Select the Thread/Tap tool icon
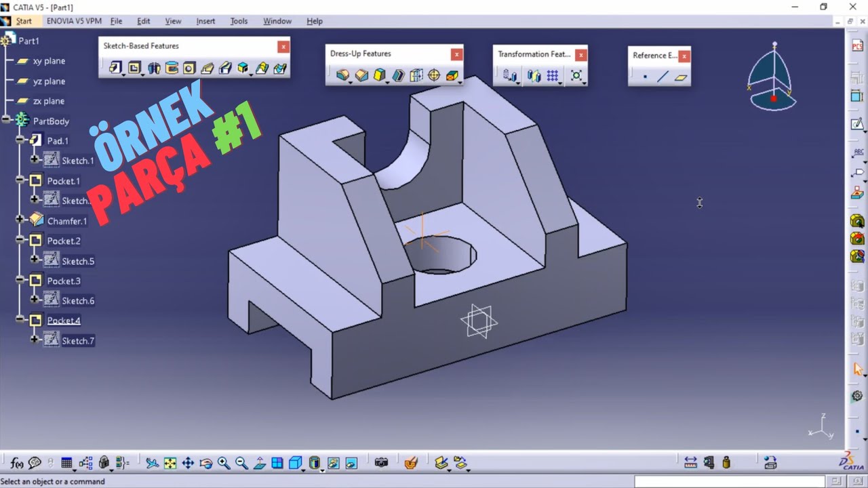This screenshot has width=868, height=488. click(434, 75)
